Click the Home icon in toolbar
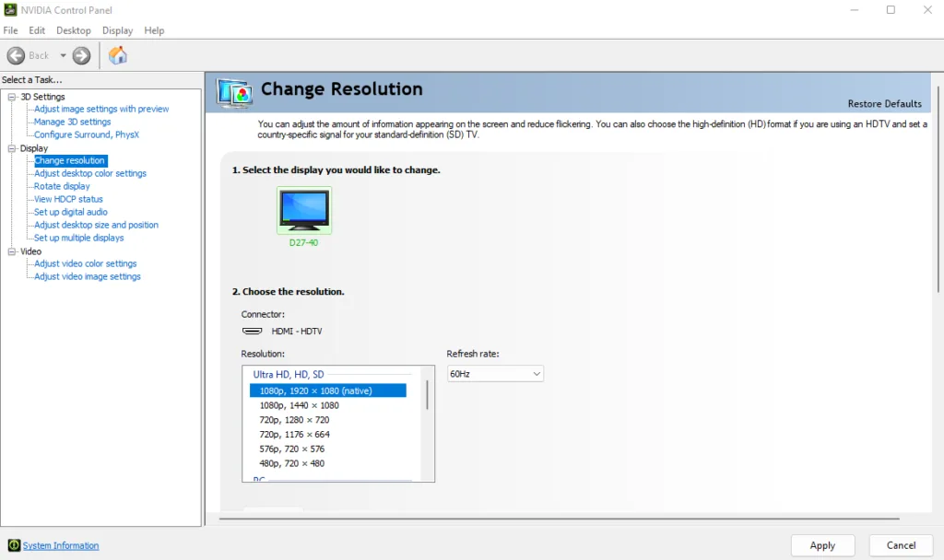944x560 pixels. (x=117, y=55)
